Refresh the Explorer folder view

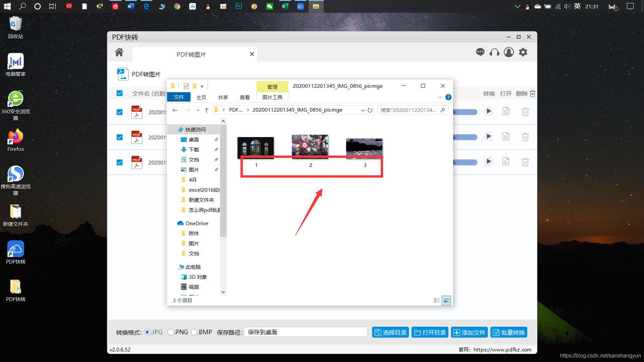[370, 110]
